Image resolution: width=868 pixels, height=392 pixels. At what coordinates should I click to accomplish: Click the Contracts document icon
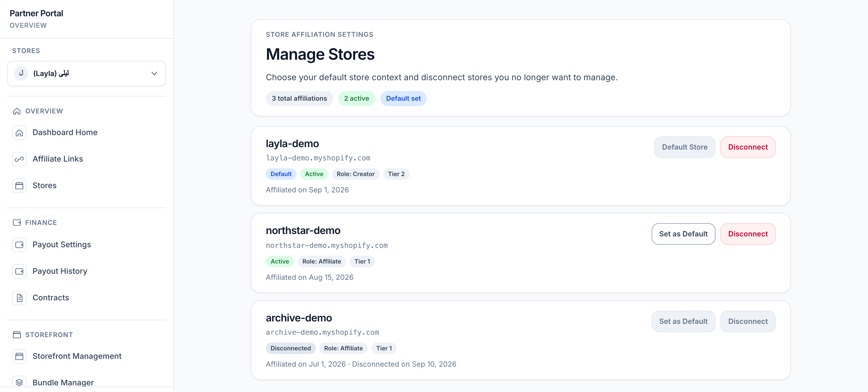click(19, 298)
